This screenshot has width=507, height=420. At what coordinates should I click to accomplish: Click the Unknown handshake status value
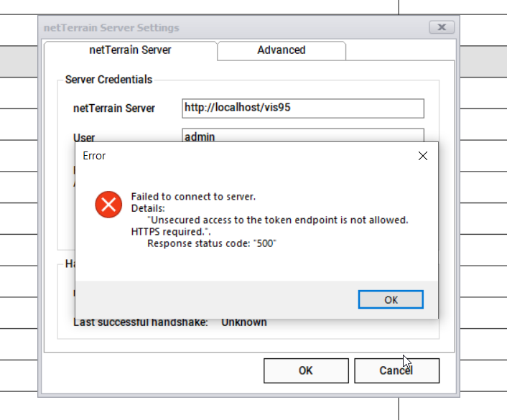pos(243,322)
